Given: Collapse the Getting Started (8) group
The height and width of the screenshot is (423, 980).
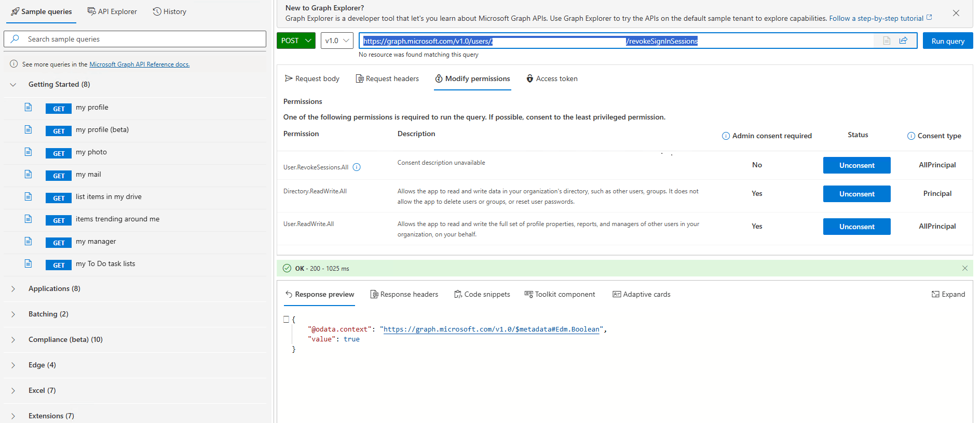Looking at the screenshot, I should point(13,85).
